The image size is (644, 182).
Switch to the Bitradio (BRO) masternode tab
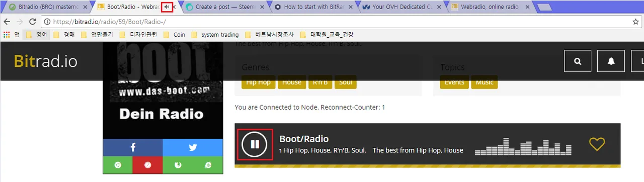tap(48, 7)
